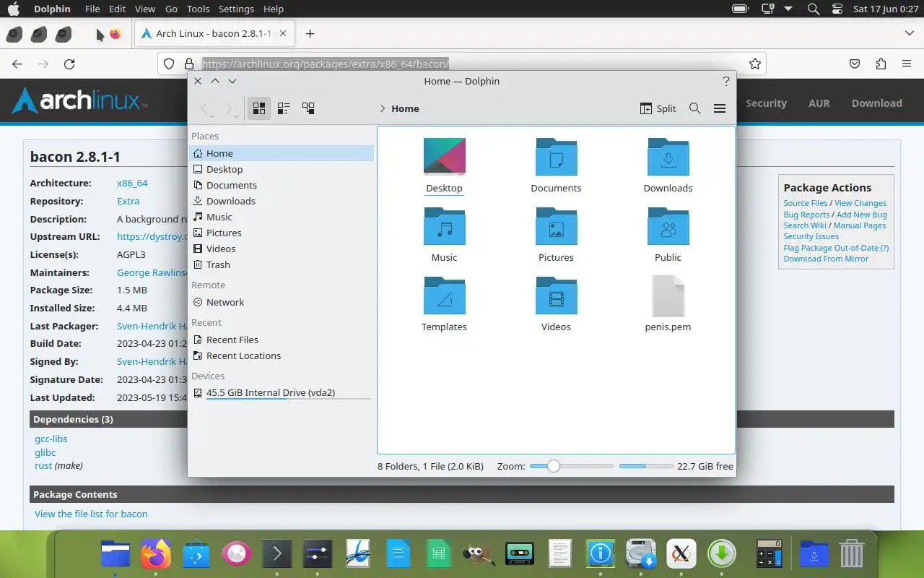The image size is (924, 578).
Task: Open Videos from the Places sidebar
Action: point(282,249)
